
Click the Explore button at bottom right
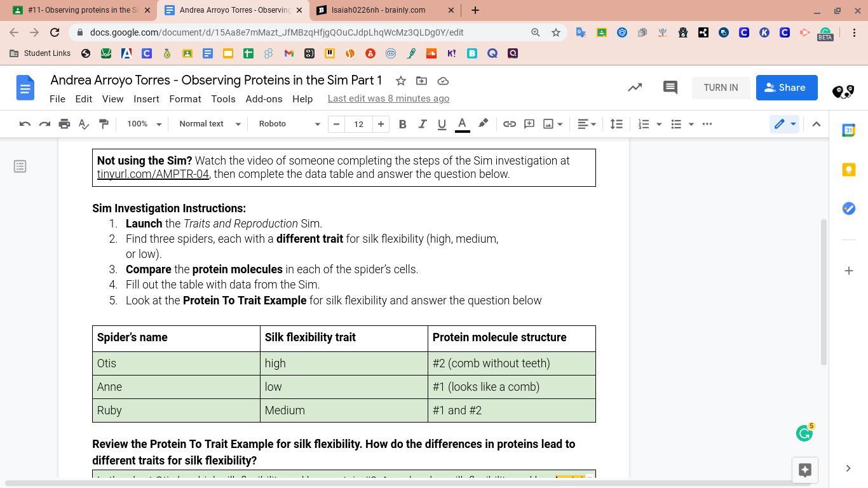[804, 470]
